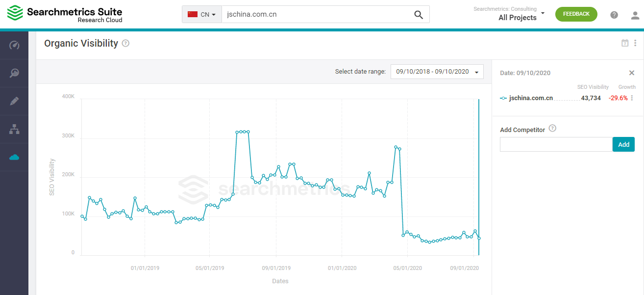Open the research magnifier sidebar icon
The width and height of the screenshot is (644, 295).
(x=14, y=73)
